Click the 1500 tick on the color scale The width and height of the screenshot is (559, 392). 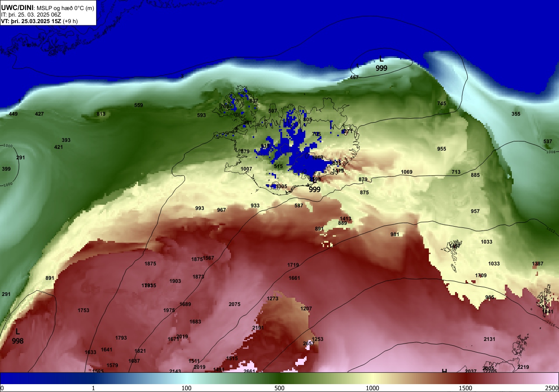click(x=466, y=388)
